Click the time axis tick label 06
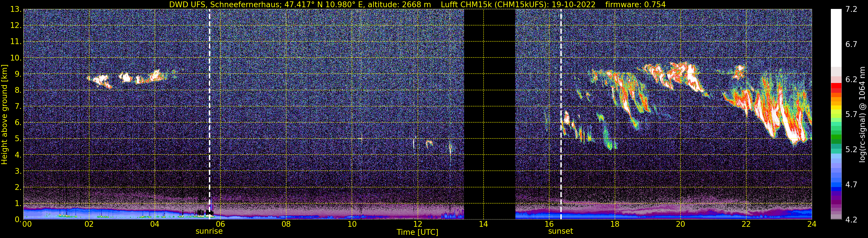This screenshot has height=238, width=868. point(220,224)
